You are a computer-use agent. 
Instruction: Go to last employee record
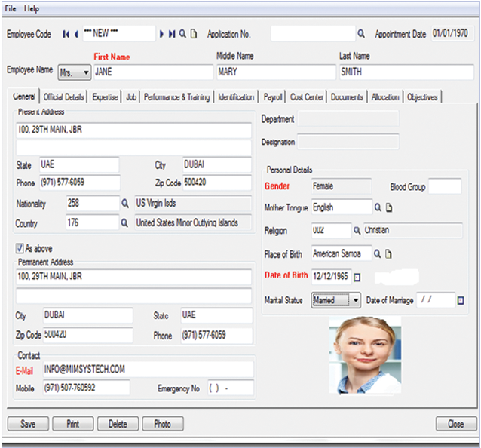[x=172, y=34]
